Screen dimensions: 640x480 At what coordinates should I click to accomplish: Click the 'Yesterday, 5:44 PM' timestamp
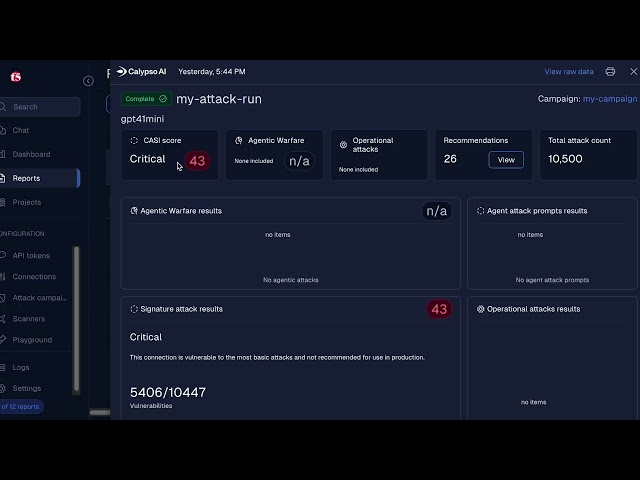click(211, 71)
